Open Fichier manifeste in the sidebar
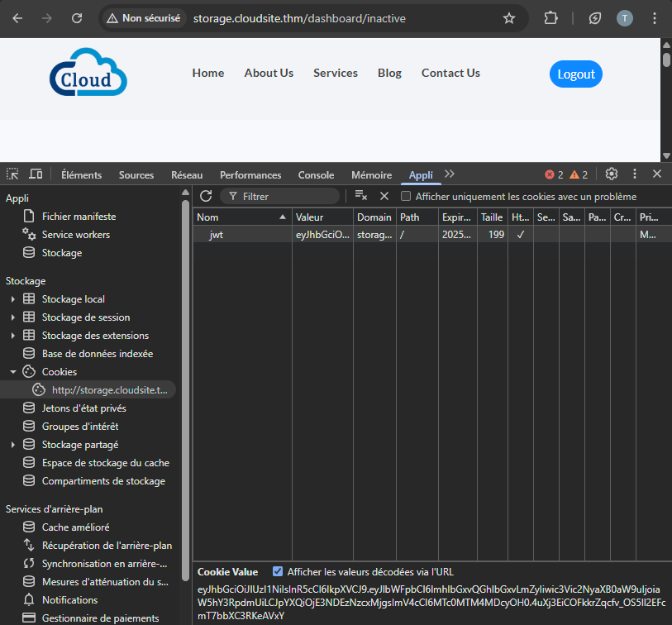 [79, 217]
